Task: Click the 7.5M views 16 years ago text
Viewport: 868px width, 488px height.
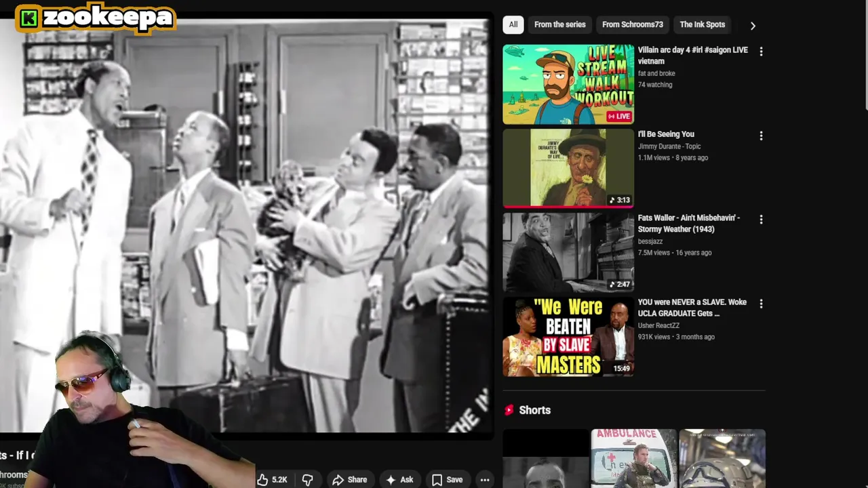Action: (x=675, y=253)
